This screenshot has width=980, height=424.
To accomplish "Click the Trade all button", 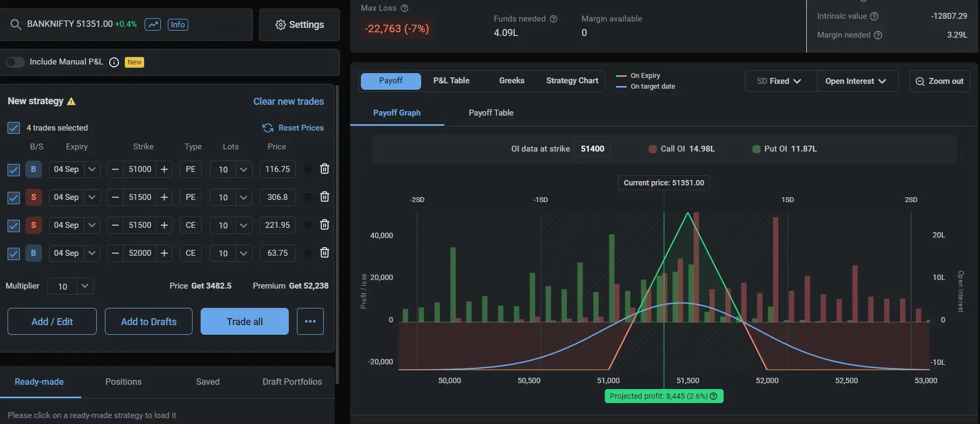I will (x=245, y=321).
